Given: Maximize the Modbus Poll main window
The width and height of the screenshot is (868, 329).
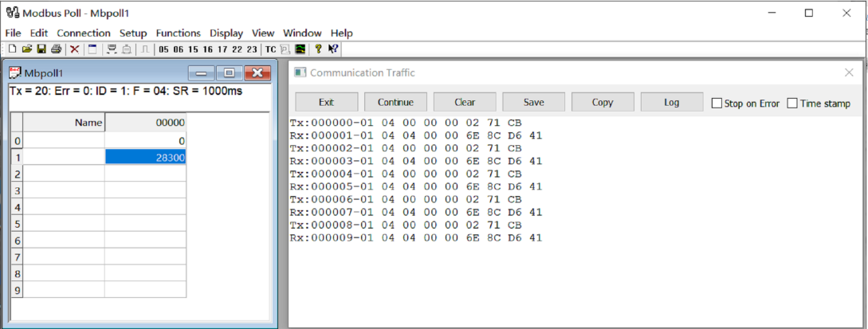Looking at the screenshot, I should coord(809,14).
